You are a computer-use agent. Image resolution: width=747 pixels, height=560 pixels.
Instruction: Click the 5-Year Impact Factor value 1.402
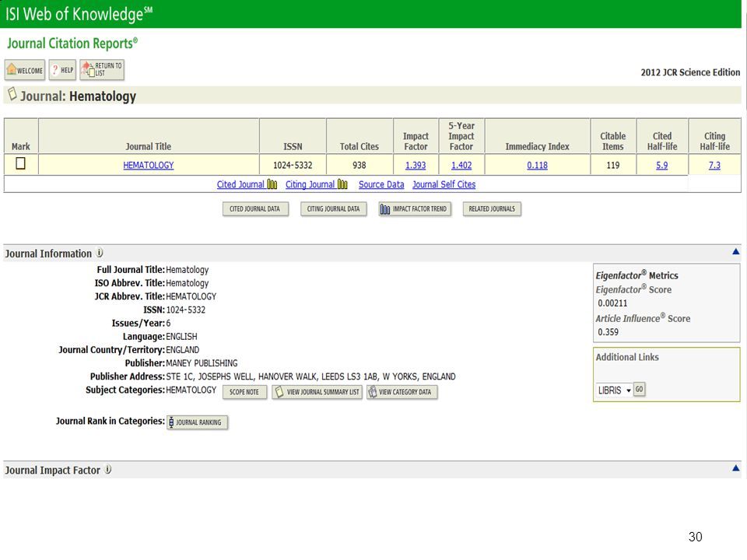point(461,165)
